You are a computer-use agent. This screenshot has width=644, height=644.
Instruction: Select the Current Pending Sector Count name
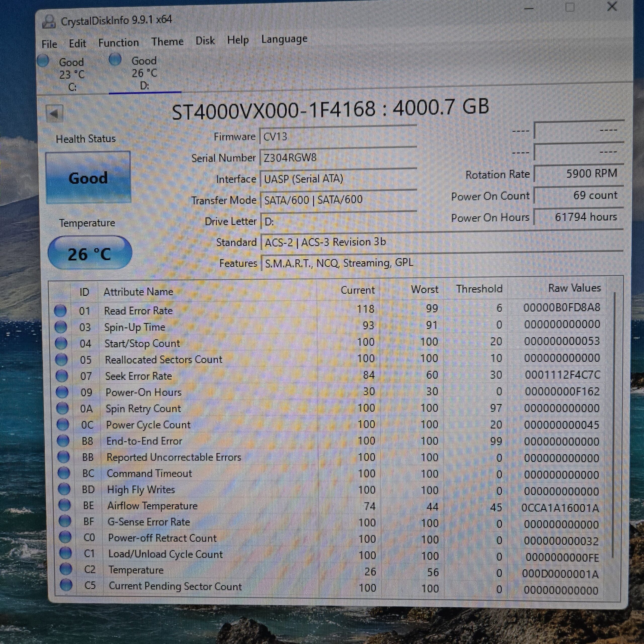click(175, 586)
